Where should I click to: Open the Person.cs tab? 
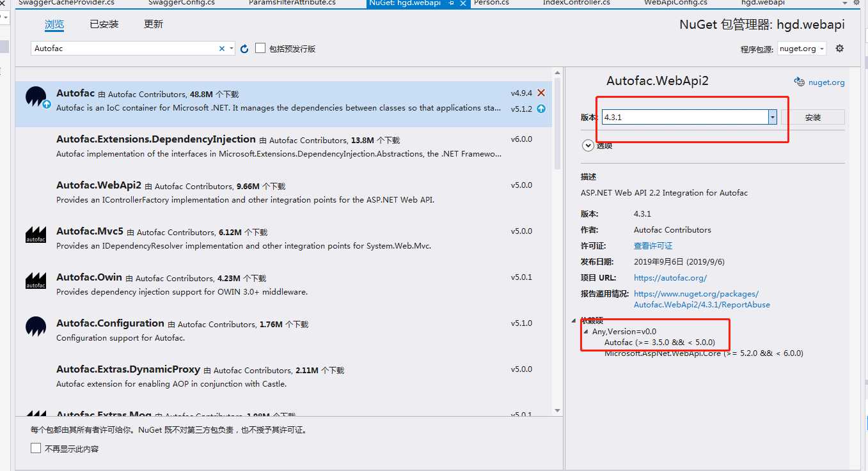coord(491,3)
